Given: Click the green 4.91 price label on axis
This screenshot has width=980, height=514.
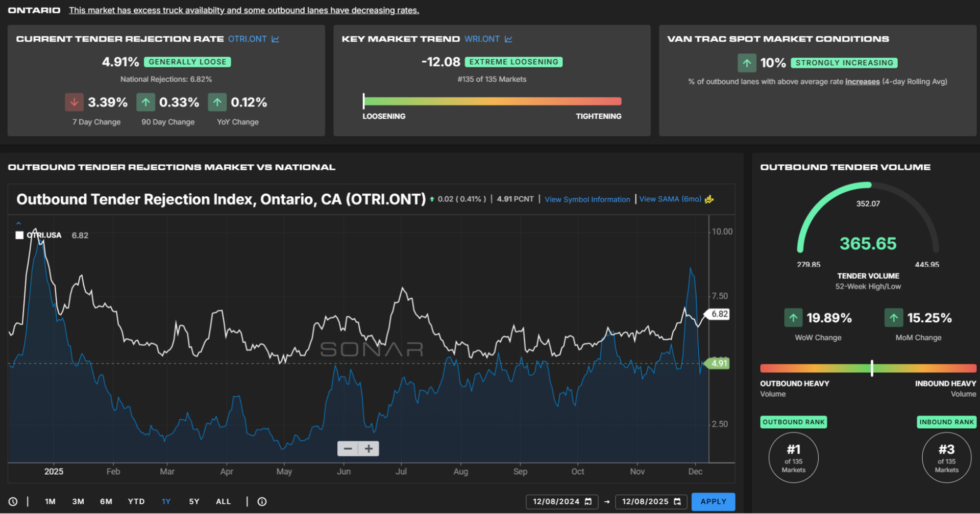Looking at the screenshot, I should click(x=719, y=364).
